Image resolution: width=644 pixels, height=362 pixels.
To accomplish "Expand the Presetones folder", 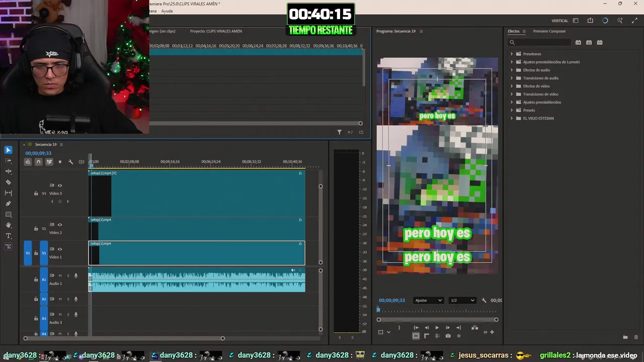I will pos(512,54).
